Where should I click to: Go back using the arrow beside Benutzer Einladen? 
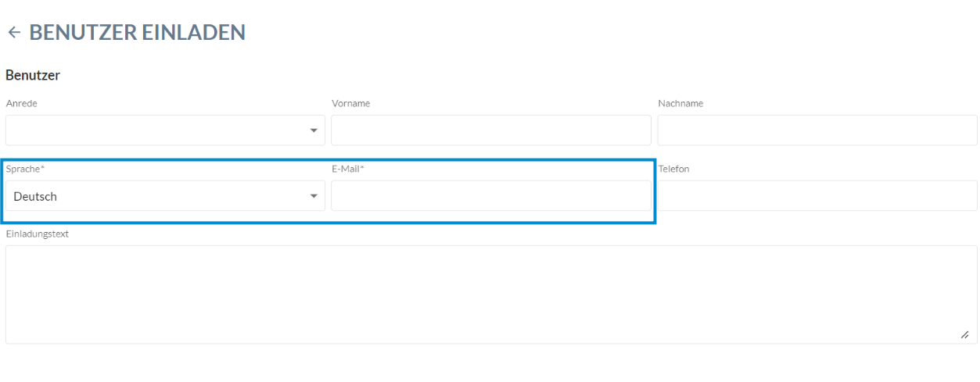click(x=13, y=32)
